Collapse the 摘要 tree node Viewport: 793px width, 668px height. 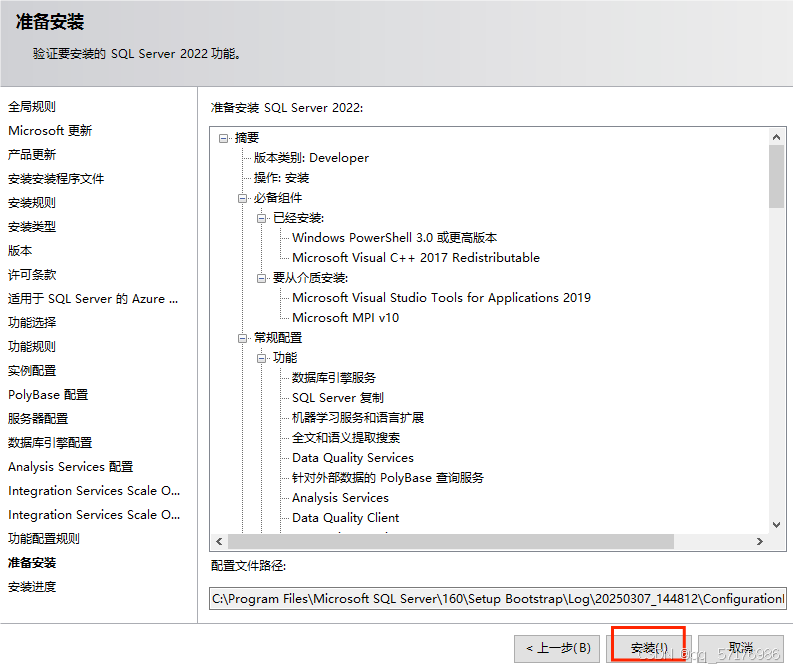(x=223, y=138)
